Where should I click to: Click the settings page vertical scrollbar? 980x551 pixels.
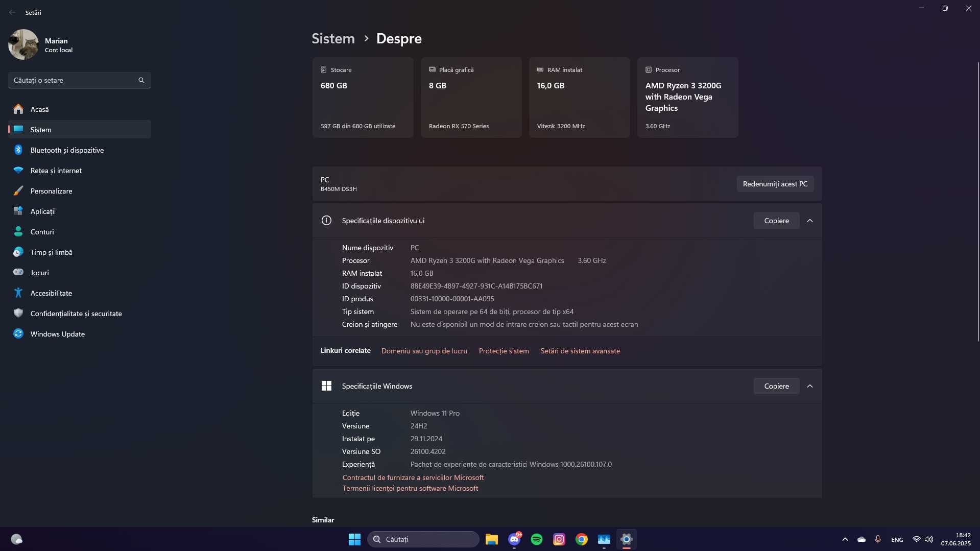(977, 202)
